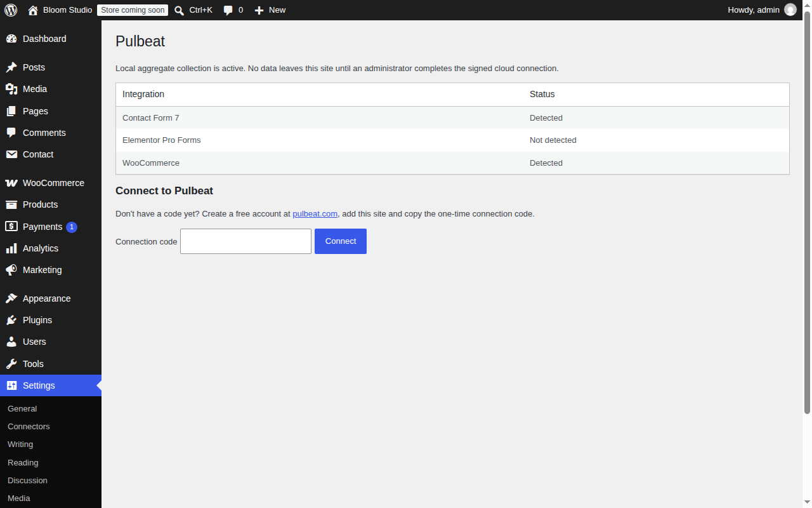Click the plus icon next to New
The height and width of the screenshot is (508, 812).
pyautogui.click(x=259, y=10)
